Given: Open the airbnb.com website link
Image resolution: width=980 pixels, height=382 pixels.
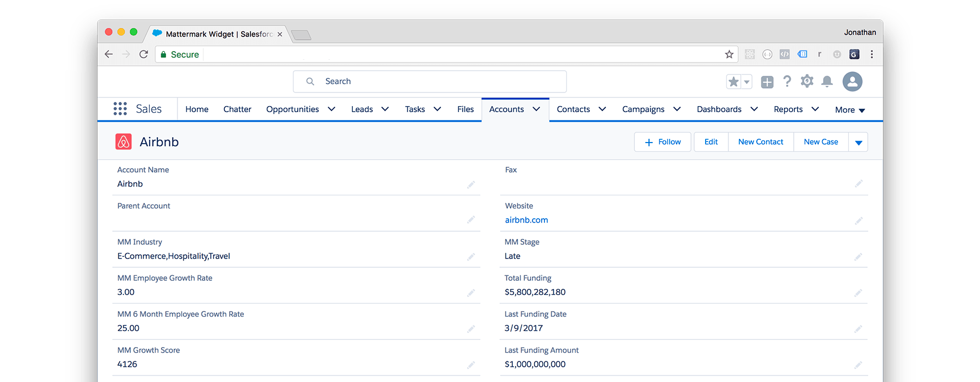Looking at the screenshot, I should [x=526, y=220].
